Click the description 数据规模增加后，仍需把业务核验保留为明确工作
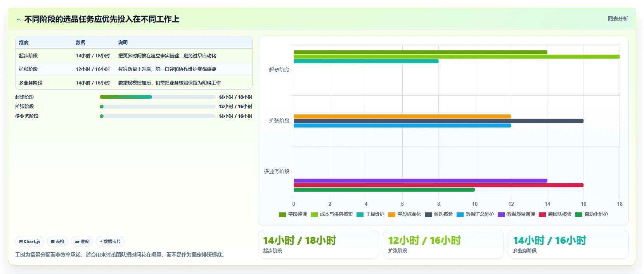The height and width of the screenshot is (274, 644). point(170,83)
